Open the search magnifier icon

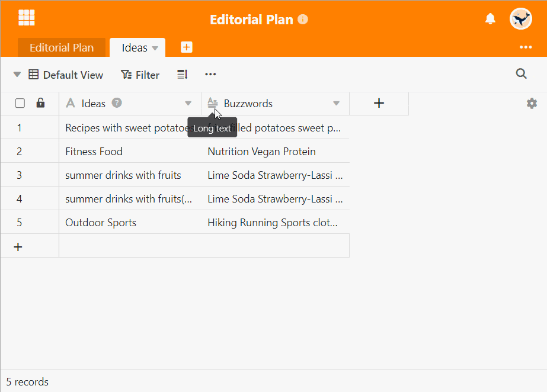[521, 73]
